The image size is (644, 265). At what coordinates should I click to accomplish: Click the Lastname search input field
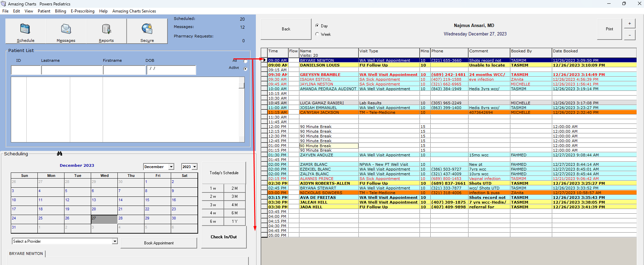click(72, 70)
